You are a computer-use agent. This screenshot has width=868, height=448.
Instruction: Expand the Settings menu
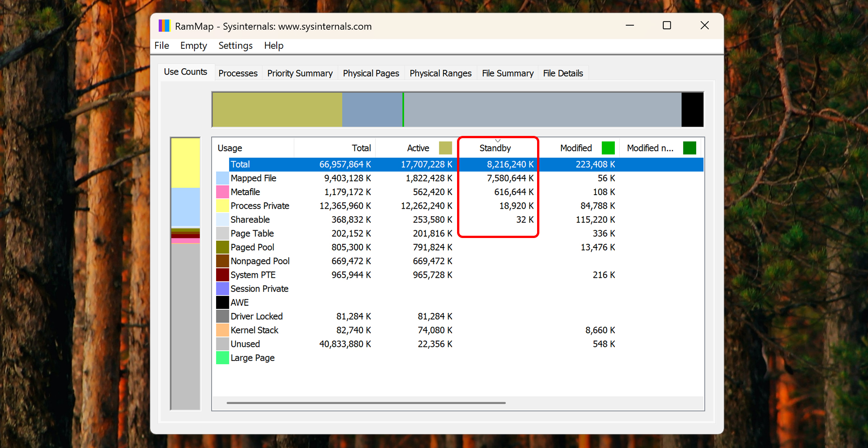tap(235, 46)
